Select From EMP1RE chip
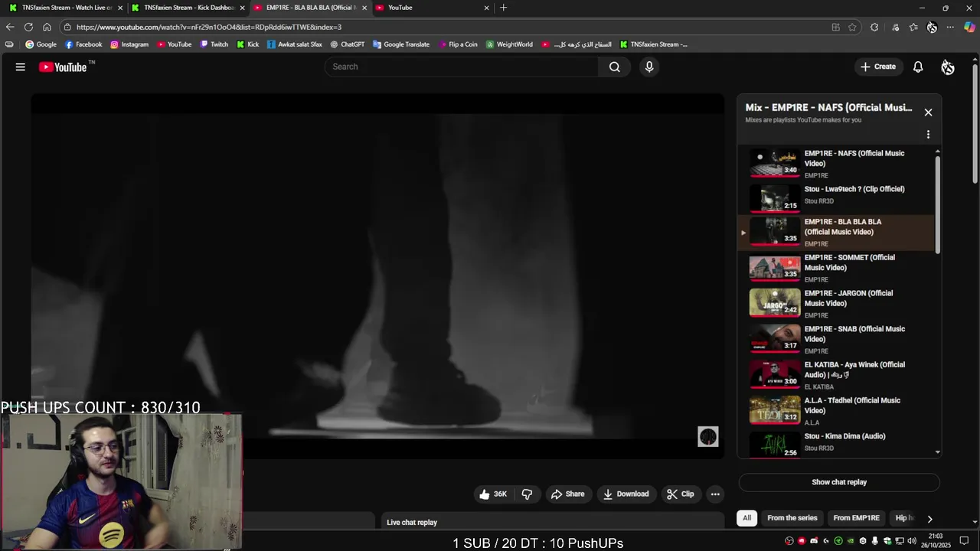Viewport: 980px width, 551px height. [856, 518]
